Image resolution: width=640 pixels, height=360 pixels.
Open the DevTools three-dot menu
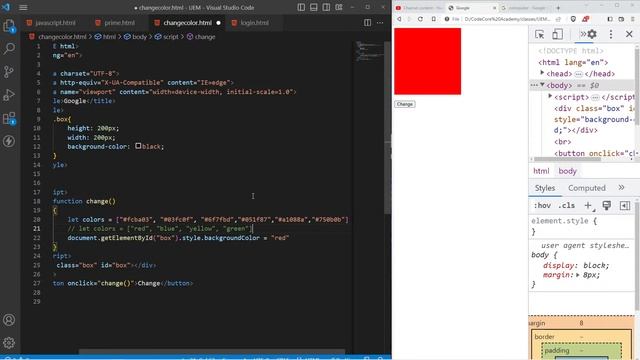point(611,34)
